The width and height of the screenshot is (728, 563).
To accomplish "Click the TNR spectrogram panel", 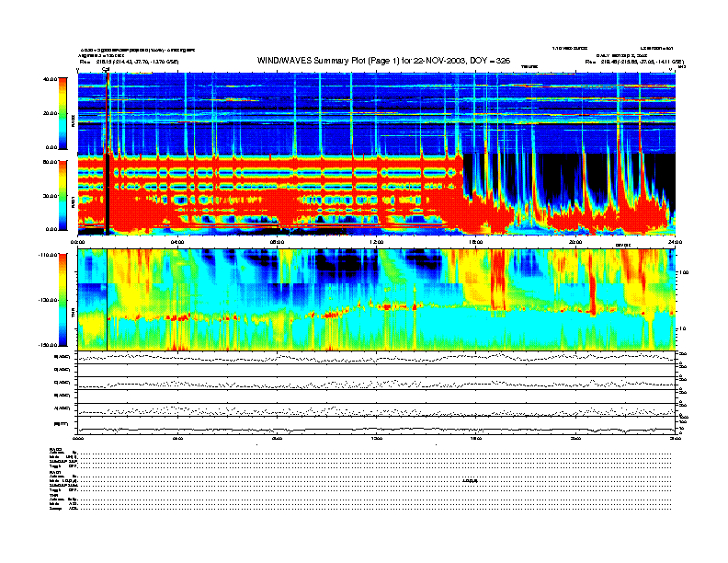I will click(x=377, y=300).
